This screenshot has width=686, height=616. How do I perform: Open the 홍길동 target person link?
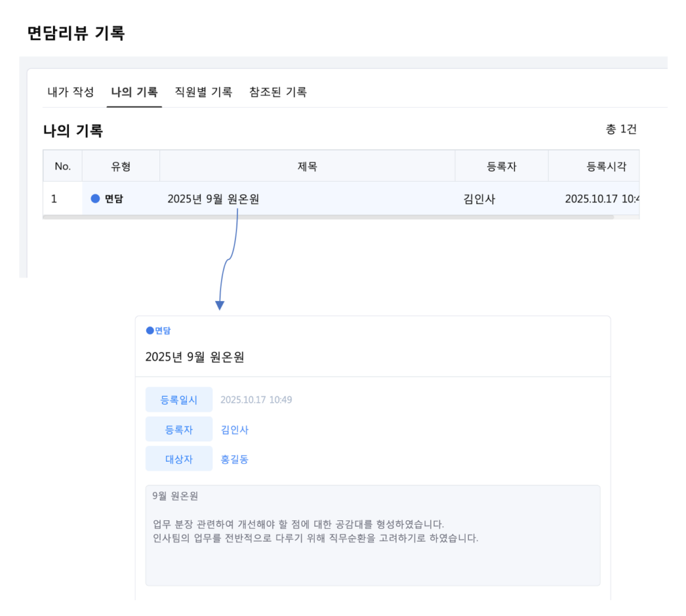pyautogui.click(x=234, y=459)
